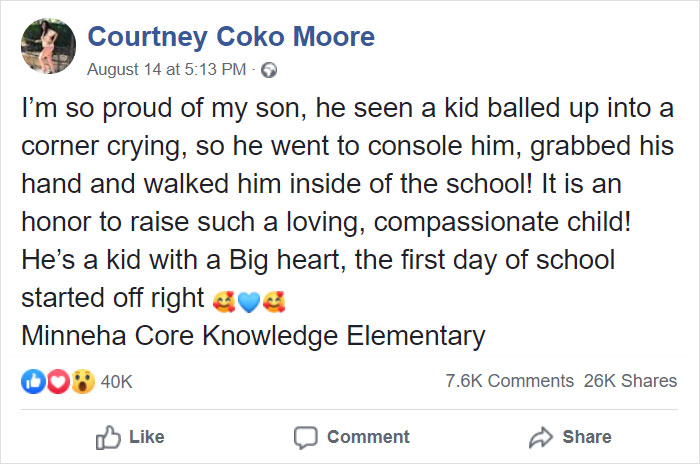The image size is (700, 464).
Task: Open the Courtney Coko Moore profile link
Action: (x=231, y=38)
